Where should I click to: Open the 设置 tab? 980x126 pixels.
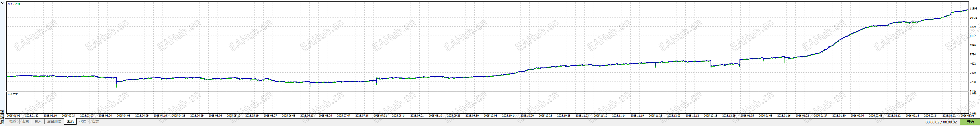tap(26, 121)
